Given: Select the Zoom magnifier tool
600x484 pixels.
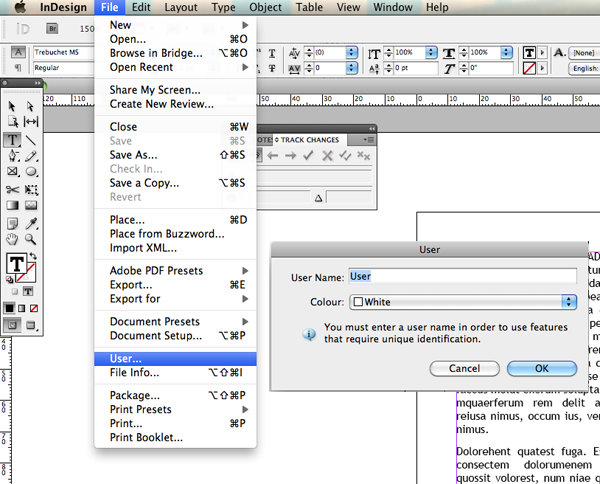Looking at the screenshot, I should [31, 240].
